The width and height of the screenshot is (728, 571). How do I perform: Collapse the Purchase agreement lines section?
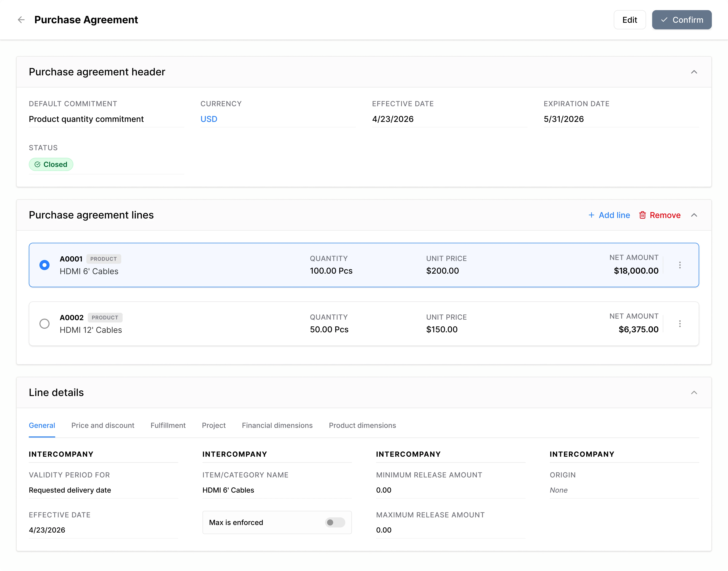(x=694, y=215)
